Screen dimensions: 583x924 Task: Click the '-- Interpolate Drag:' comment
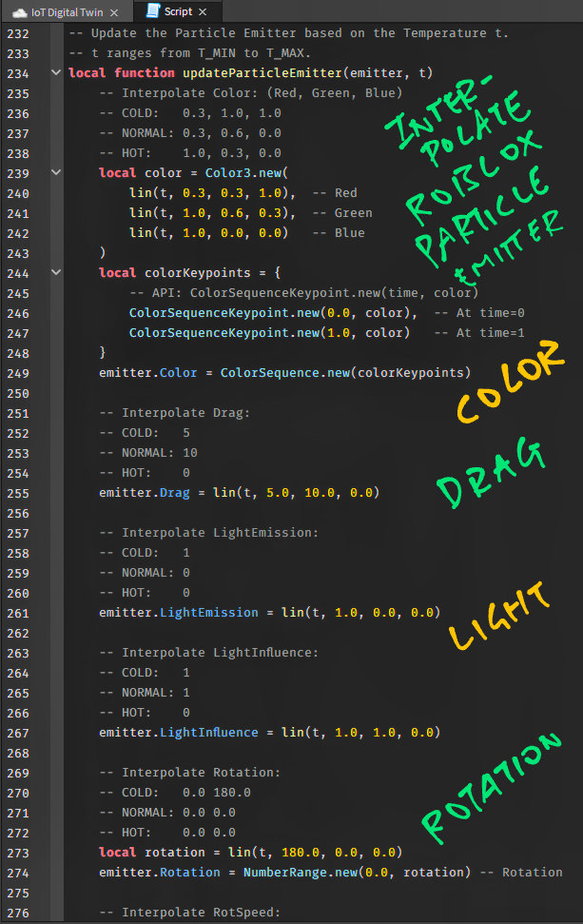coord(175,413)
